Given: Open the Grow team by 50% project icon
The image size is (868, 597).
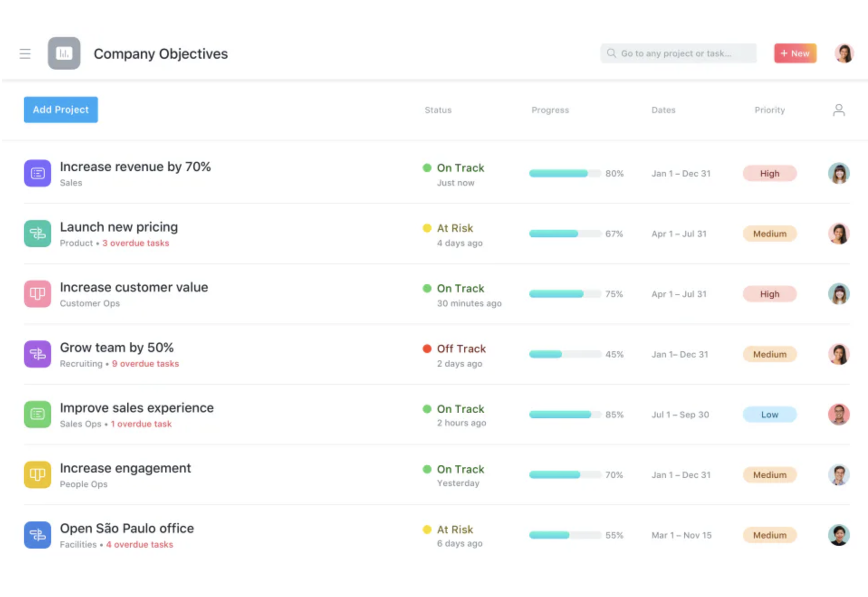Looking at the screenshot, I should [x=37, y=354].
